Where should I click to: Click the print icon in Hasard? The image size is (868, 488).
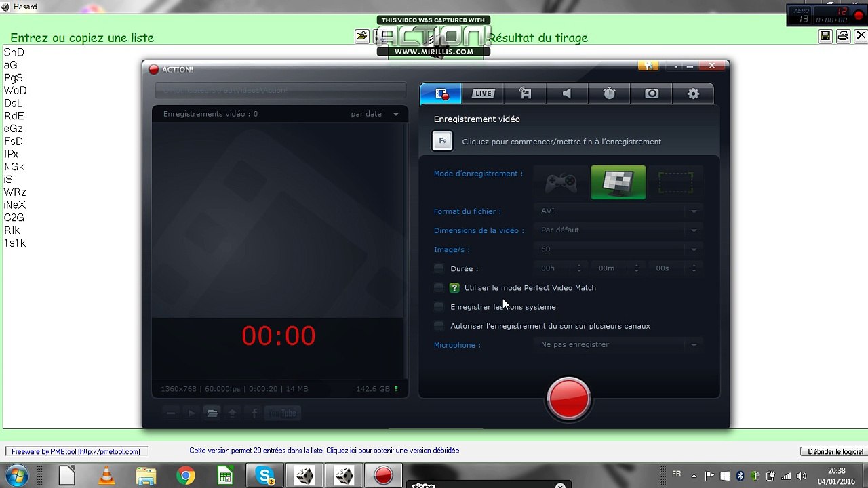pos(843,37)
